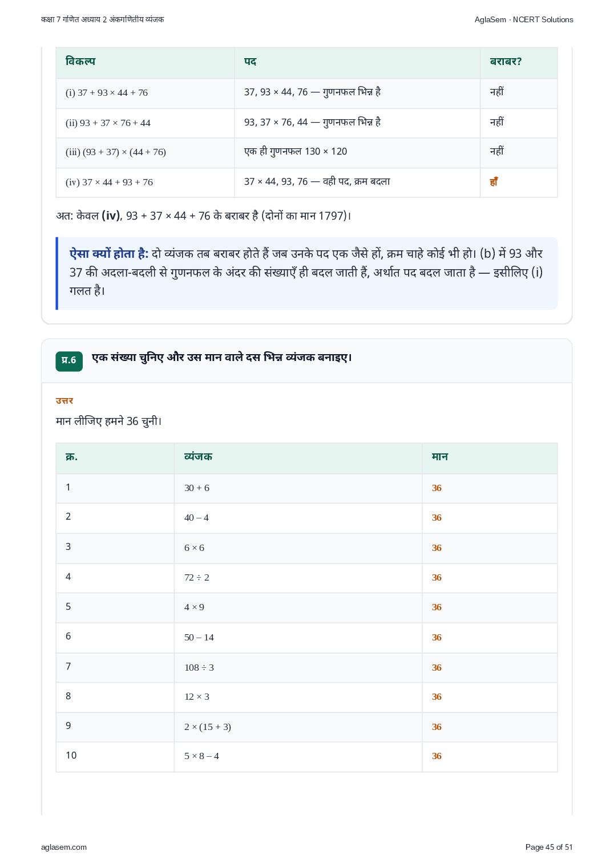The image size is (614, 868).
Task: Click the green प्र.6 question badge
Action: pos(69,360)
